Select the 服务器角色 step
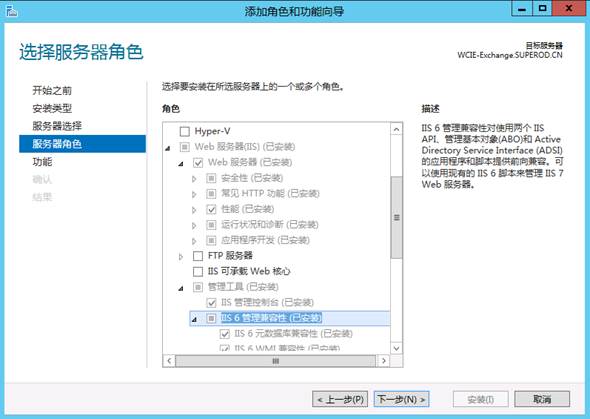590x419 pixels. coord(82,144)
